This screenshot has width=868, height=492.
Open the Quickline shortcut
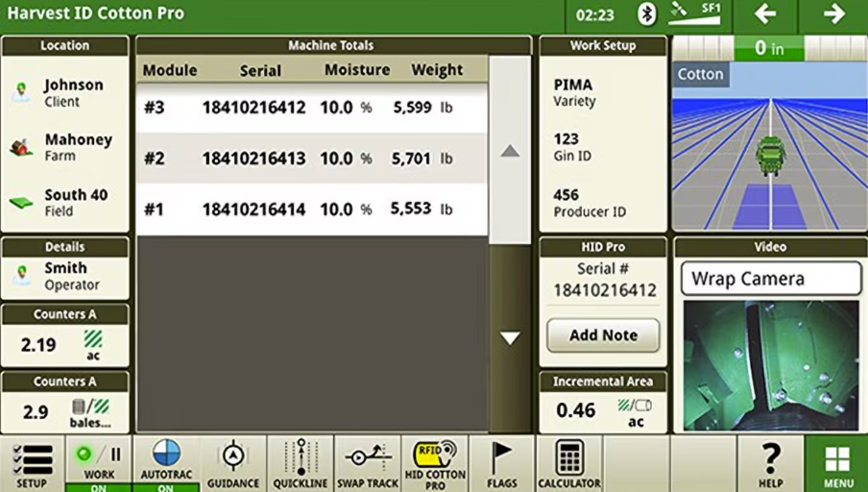(301, 464)
